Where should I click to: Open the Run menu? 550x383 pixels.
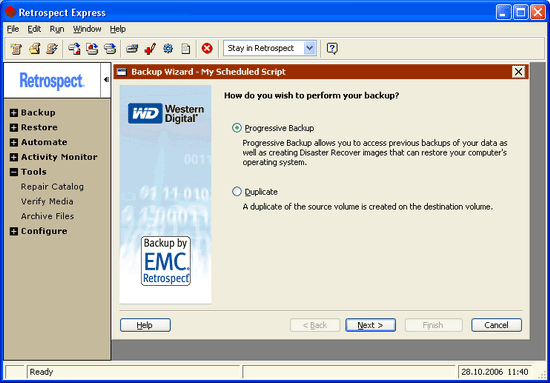tap(57, 29)
